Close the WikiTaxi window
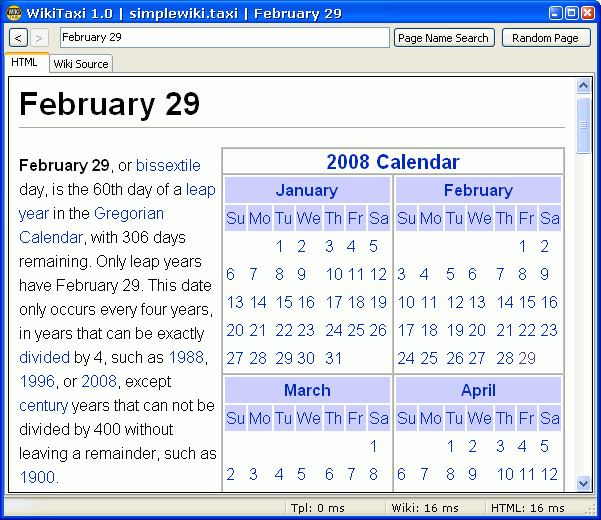The height and width of the screenshot is (520, 601). coord(589,13)
